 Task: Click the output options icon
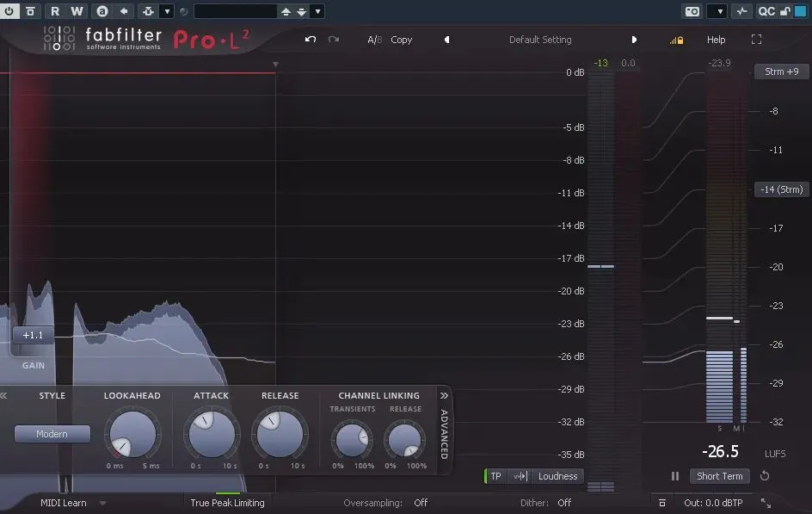[661, 503]
